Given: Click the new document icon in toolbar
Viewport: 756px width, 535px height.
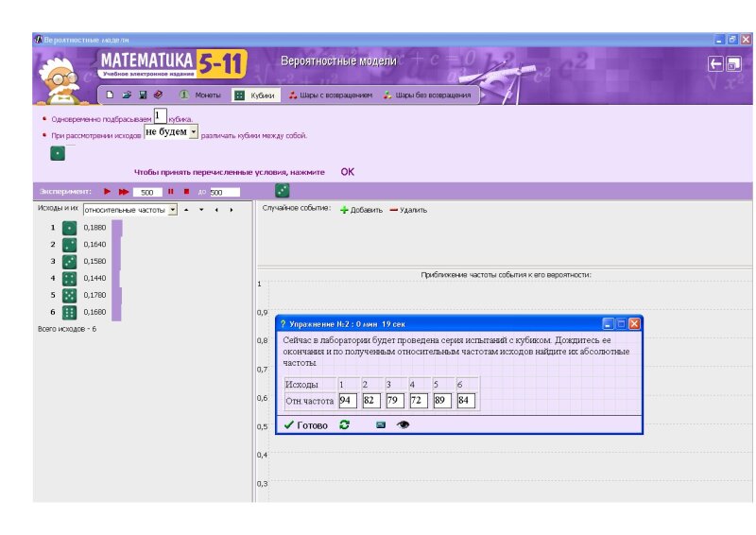Looking at the screenshot, I should [110, 95].
